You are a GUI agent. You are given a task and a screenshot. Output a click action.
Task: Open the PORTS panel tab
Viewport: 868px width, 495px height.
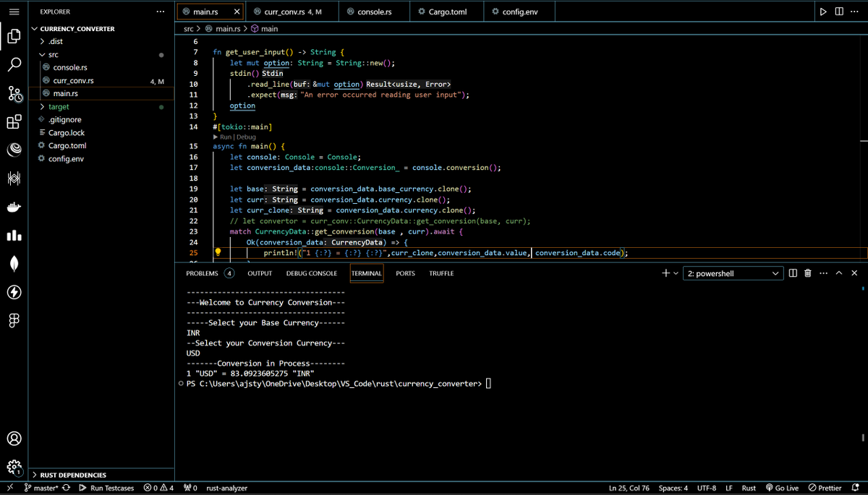pyautogui.click(x=406, y=273)
